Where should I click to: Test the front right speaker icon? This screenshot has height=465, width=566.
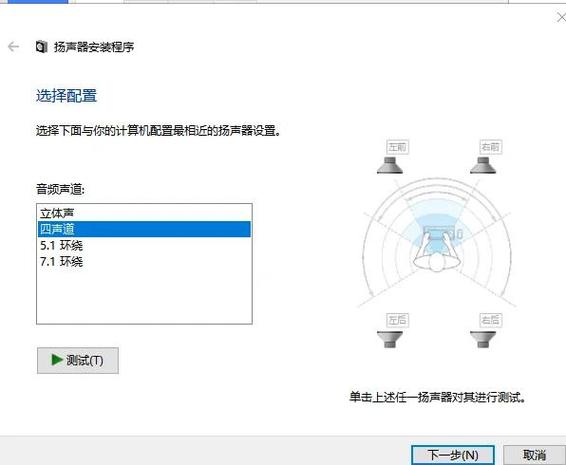point(483,165)
